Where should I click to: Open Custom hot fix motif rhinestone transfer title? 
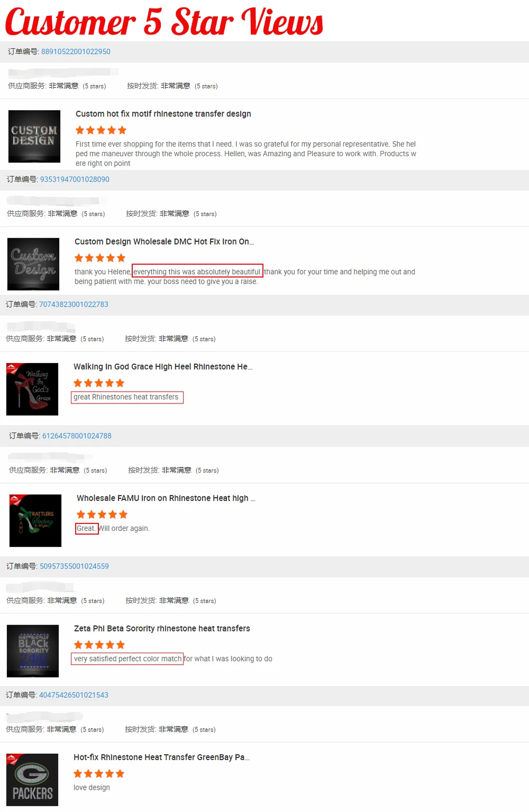point(163,114)
